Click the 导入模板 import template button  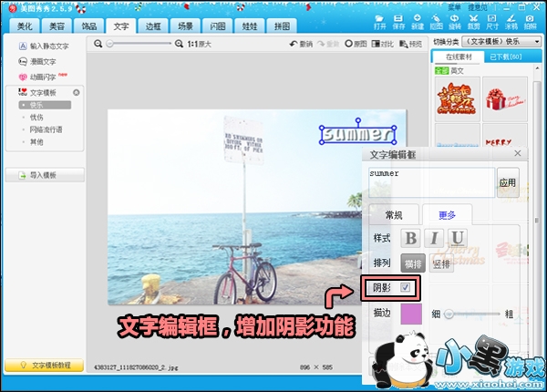pos(43,175)
